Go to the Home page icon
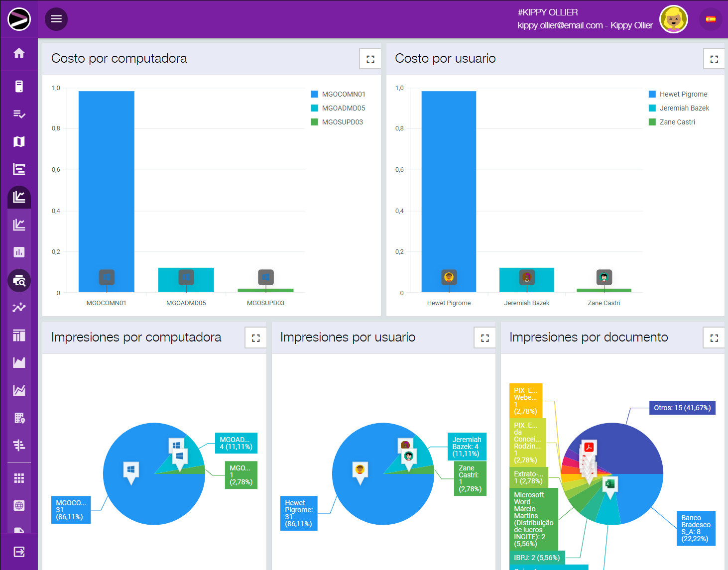Image resolution: width=728 pixels, height=570 pixels. [x=19, y=53]
